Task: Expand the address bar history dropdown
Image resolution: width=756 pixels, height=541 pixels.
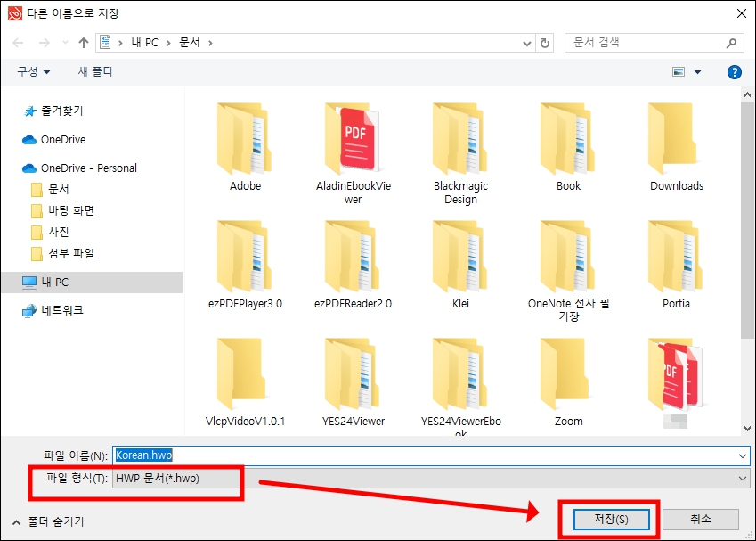Action: [x=527, y=44]
